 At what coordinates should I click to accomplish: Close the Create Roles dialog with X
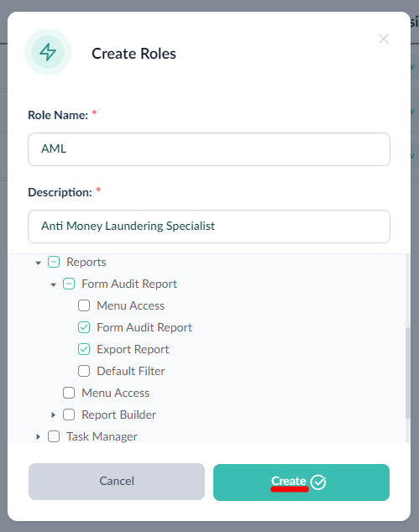384,39
